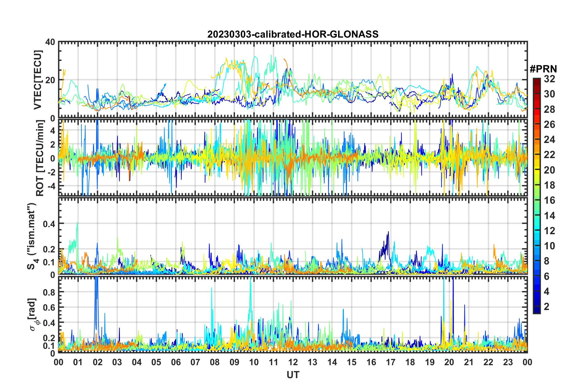Select the UT axis tick label 07

[195, 362]
